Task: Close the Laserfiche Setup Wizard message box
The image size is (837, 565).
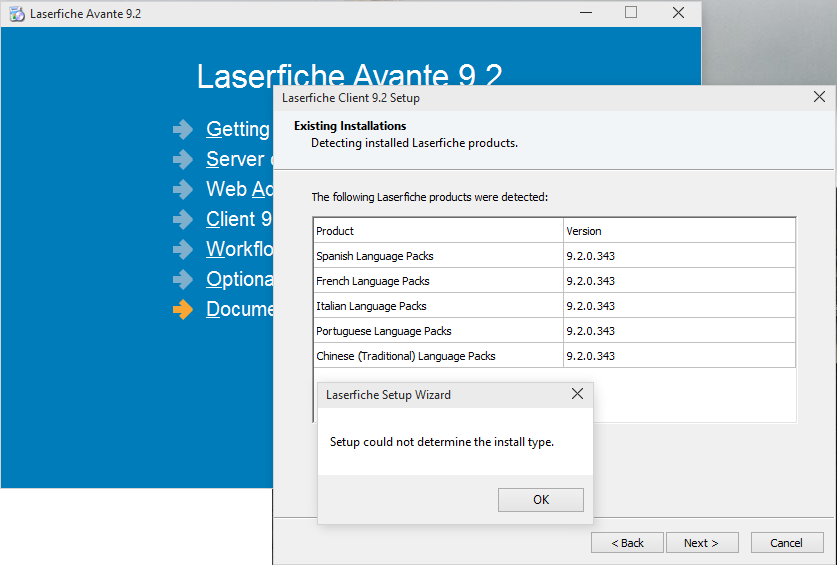Action: pyautogui.click(x=577, y=395)
